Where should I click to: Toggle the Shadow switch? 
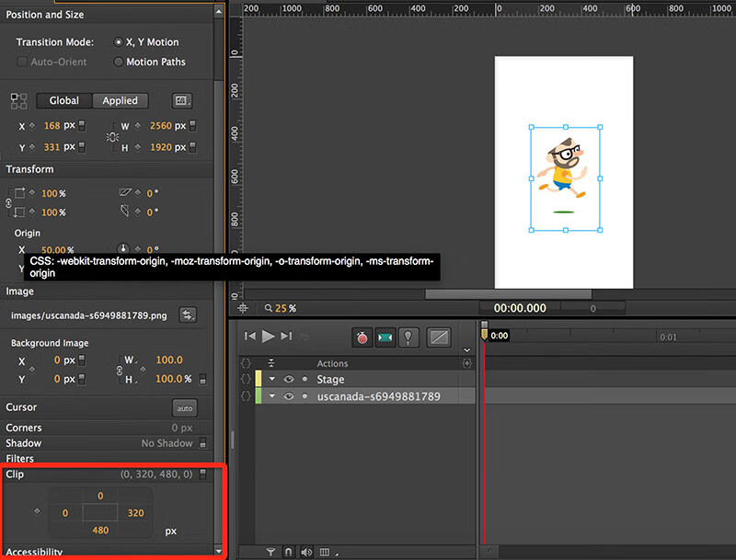[x=202, y=443]
